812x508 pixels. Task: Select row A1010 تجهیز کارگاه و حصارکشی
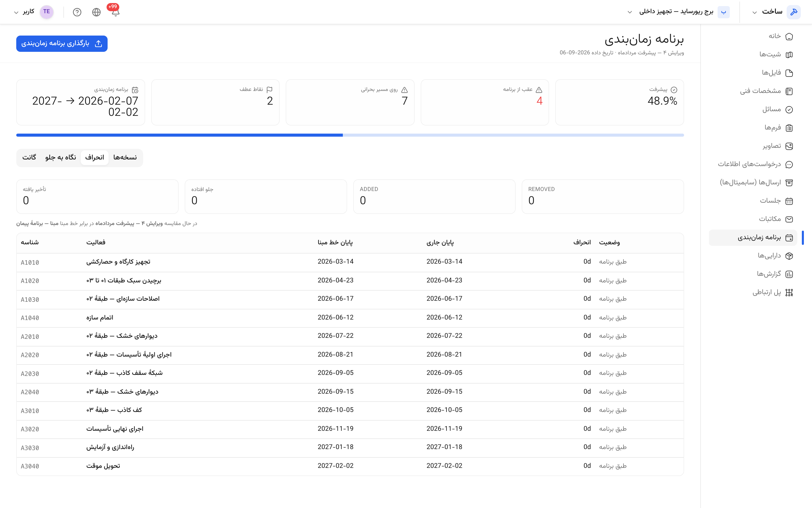pyautogui.click(x=350, y=262)
